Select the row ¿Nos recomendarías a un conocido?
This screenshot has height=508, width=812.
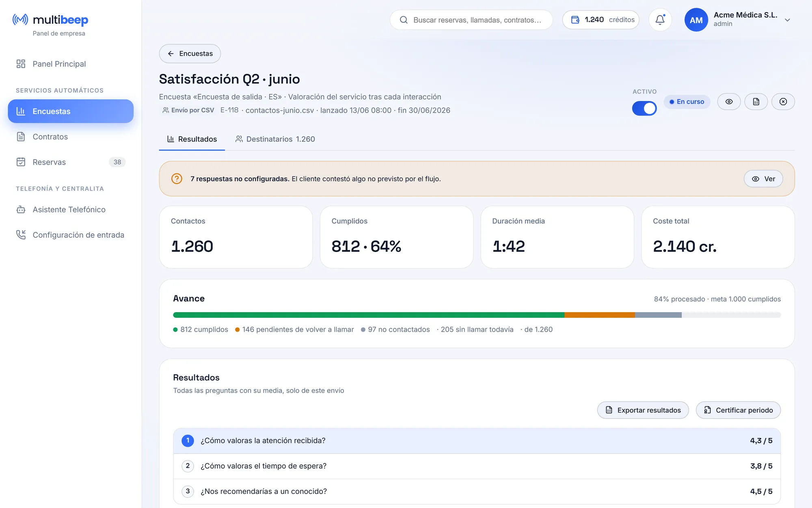477,491
